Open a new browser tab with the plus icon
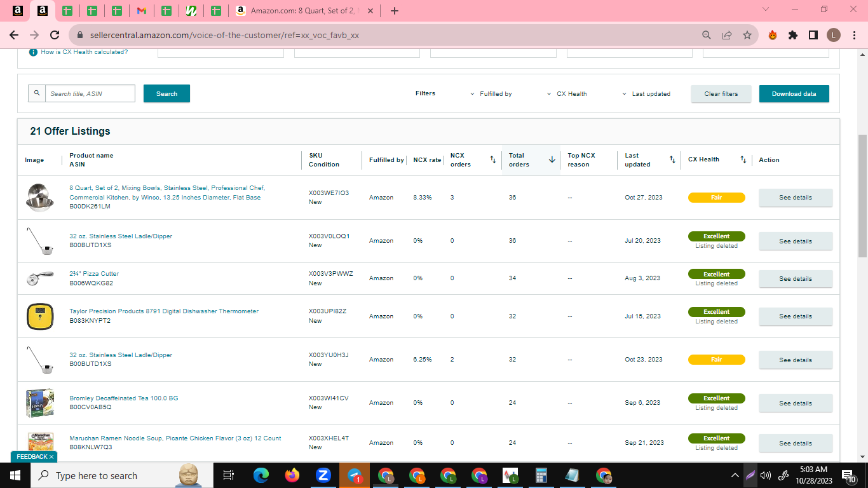Screen dimensions: 868x488 click(395, 11)
